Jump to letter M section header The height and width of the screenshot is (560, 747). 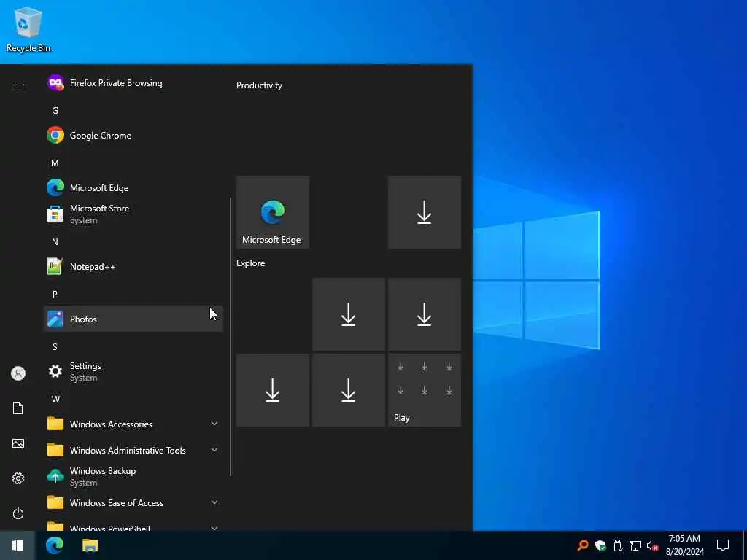point(55,163)
